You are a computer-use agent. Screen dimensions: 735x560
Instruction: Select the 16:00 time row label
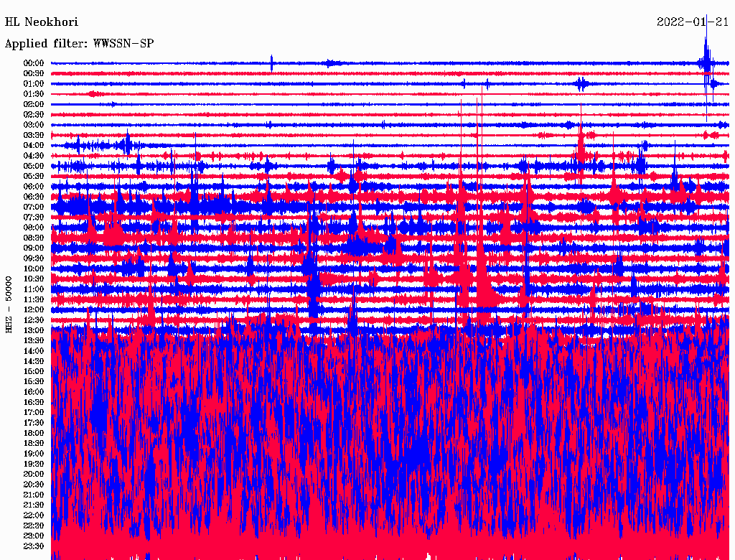click(33, 391)
